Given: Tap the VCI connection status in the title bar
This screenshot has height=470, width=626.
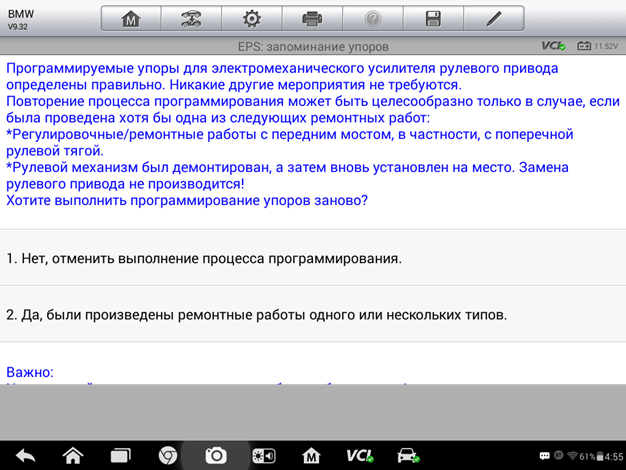Looking at the screenshot, I should click(x=553, y=46).
